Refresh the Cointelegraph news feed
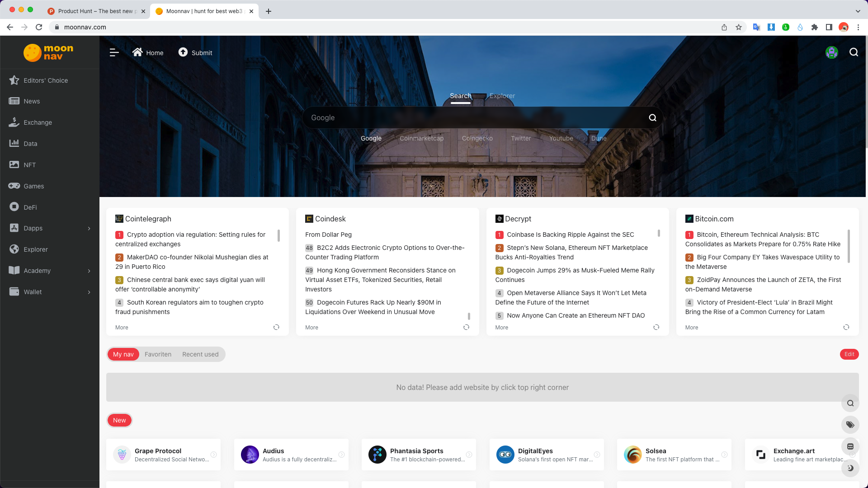Viewport: 868px width, 488px height. pos(276,327)
